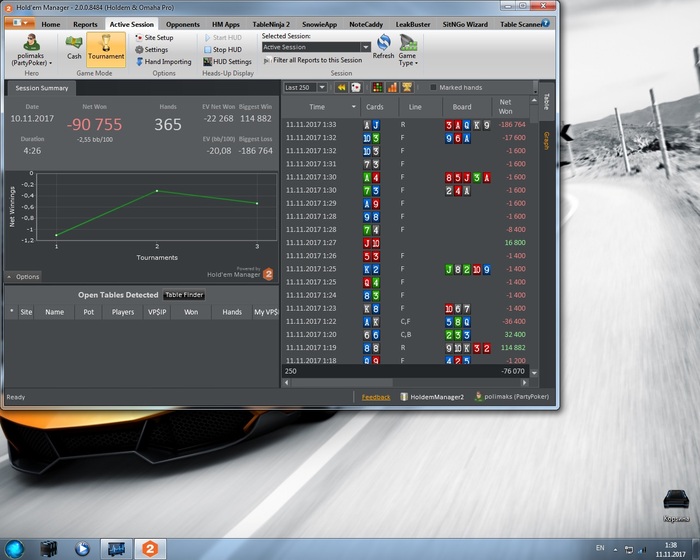Screen dimensions: 700x560
Task: Open the Windows Start orb
Action: coord(15,549)
